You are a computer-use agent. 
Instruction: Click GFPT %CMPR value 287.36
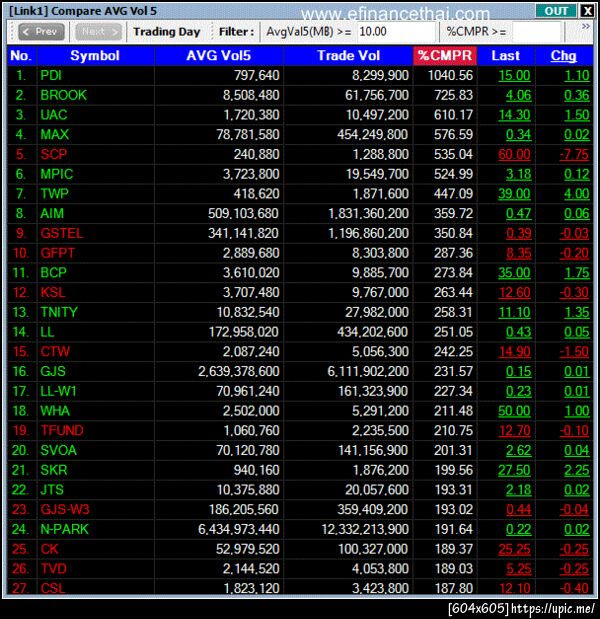click(x=453, y=253)
